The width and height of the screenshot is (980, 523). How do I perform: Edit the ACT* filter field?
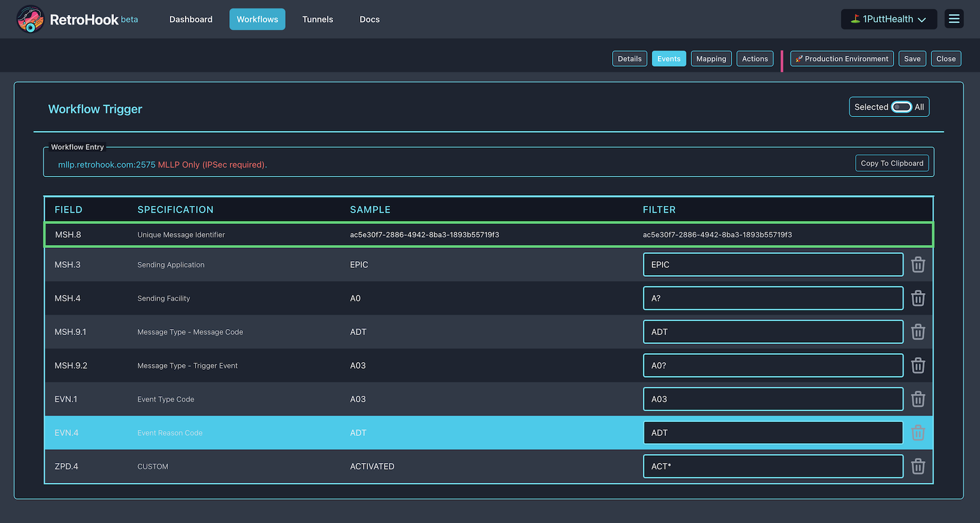(773, 467)
